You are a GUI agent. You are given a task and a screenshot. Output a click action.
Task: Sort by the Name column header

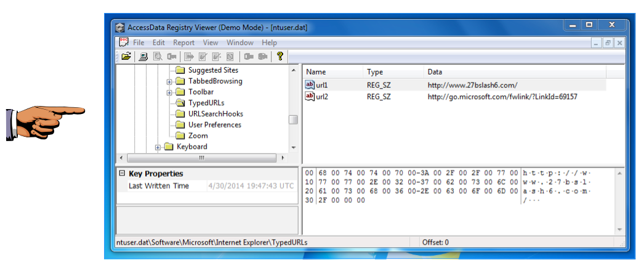pyautogui.click(x=333, y=72)
